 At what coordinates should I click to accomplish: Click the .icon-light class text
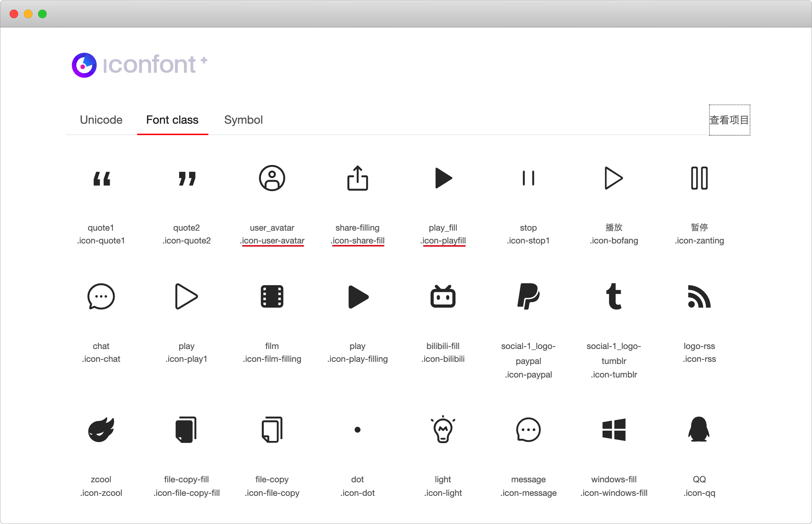(443, 493)
